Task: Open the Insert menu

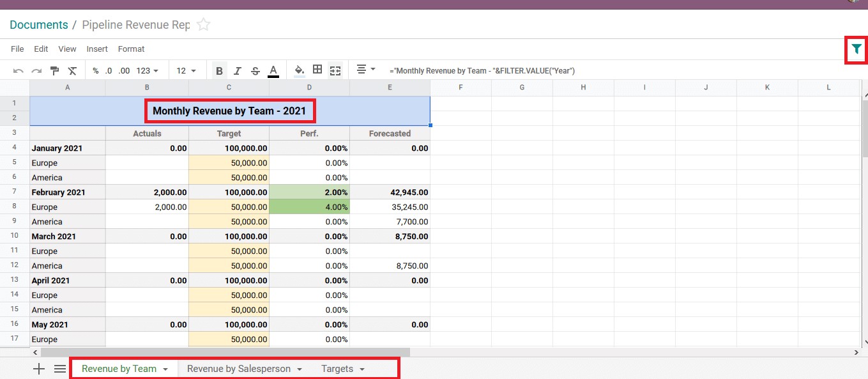Action: (97, 49)
